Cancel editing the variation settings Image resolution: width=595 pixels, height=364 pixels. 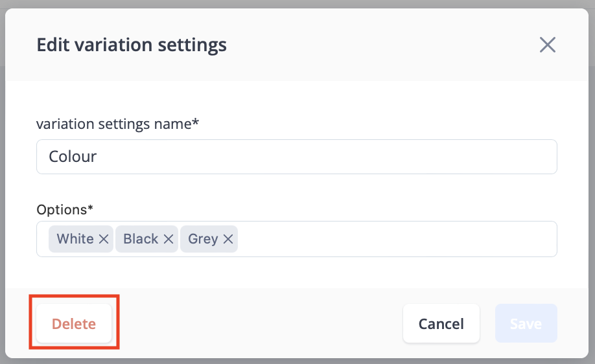[x=441, y=323]
